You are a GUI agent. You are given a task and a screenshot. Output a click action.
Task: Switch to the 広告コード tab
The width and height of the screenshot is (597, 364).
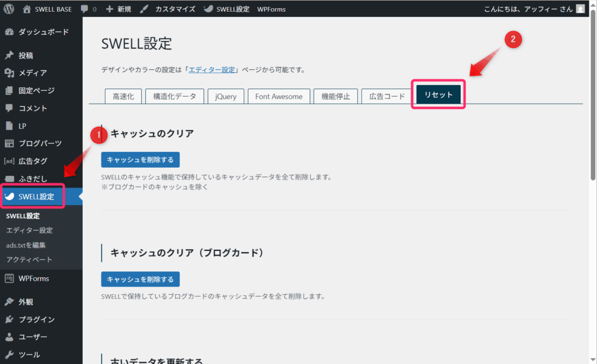tap(387, 96)
